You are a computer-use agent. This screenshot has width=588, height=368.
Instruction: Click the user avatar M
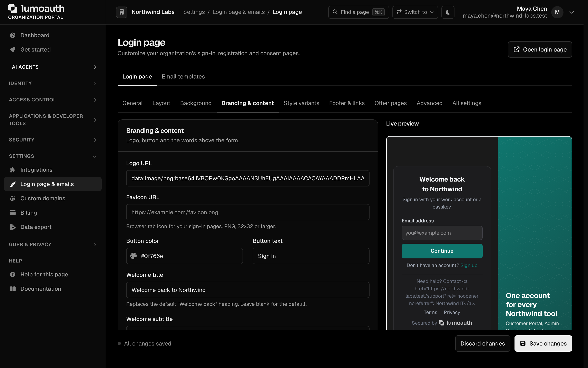pos(557,12)
